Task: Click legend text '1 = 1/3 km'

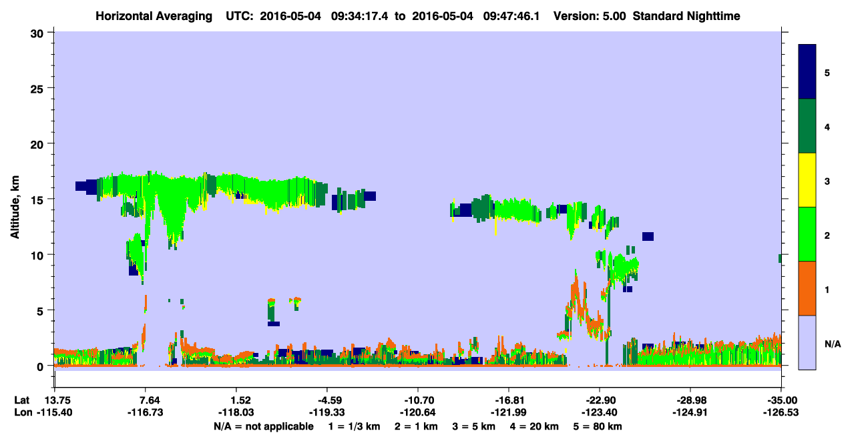Action: (x=355, y=426)
